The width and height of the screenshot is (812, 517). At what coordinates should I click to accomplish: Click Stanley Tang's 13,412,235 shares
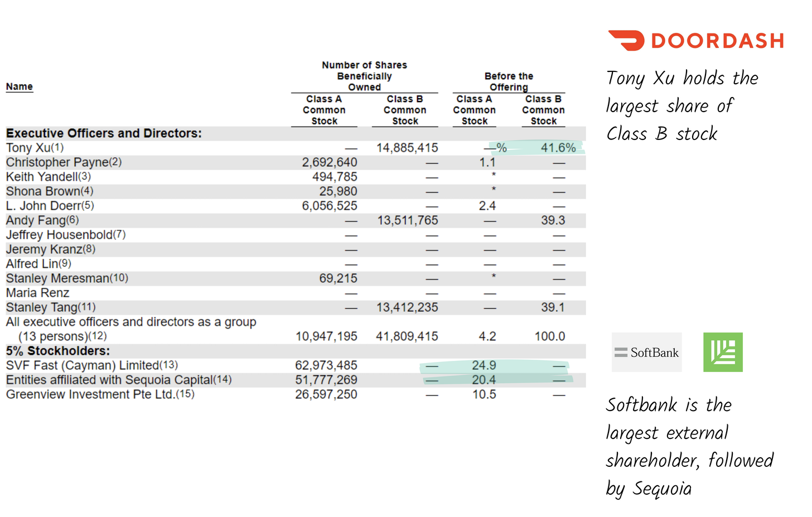click(x=407, y=307)
